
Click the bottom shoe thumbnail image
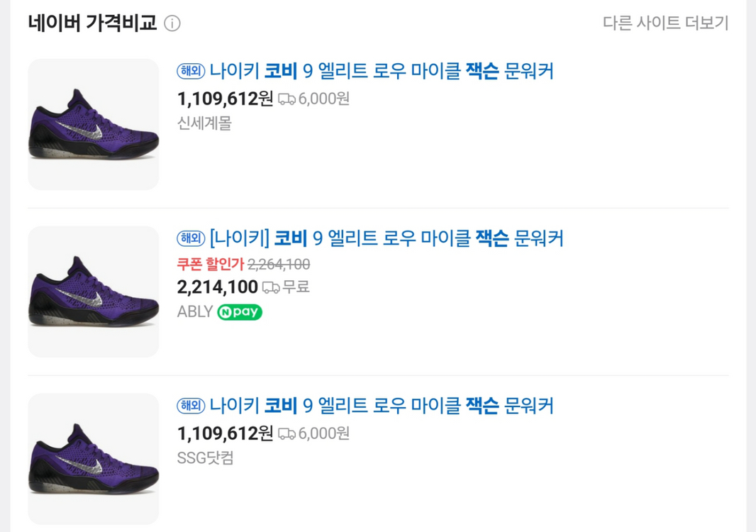pos(93,457)
